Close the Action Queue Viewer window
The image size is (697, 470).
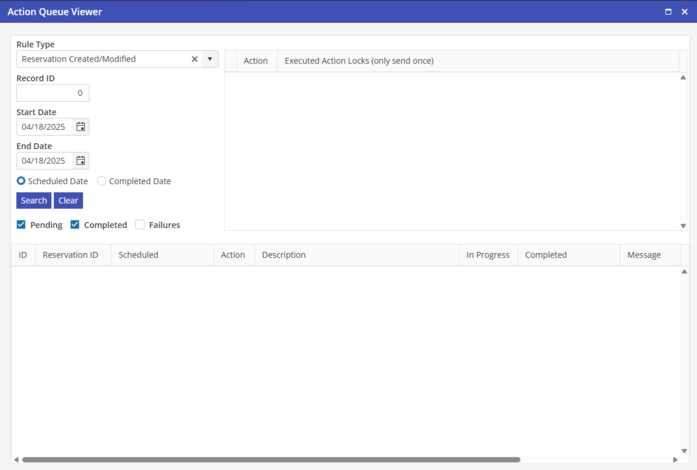tap(684, 11)
